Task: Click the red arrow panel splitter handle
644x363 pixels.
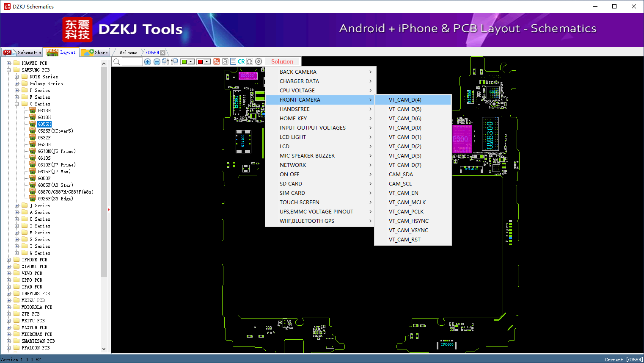Action: 109,209
